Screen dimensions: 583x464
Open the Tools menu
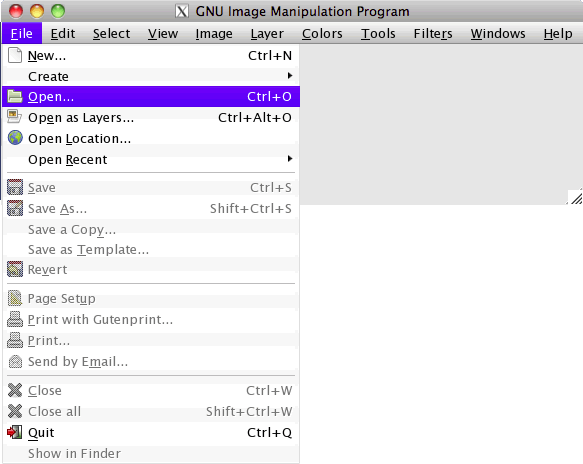378,33
